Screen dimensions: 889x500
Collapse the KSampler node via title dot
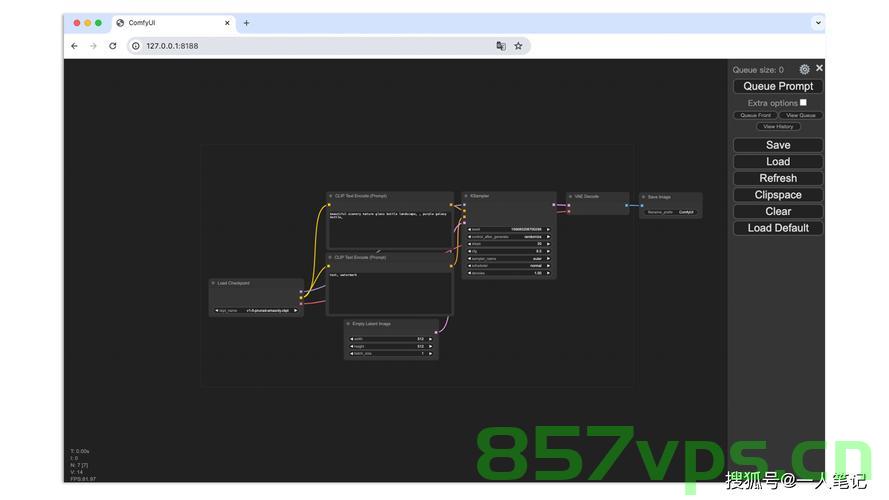[466, 196]
